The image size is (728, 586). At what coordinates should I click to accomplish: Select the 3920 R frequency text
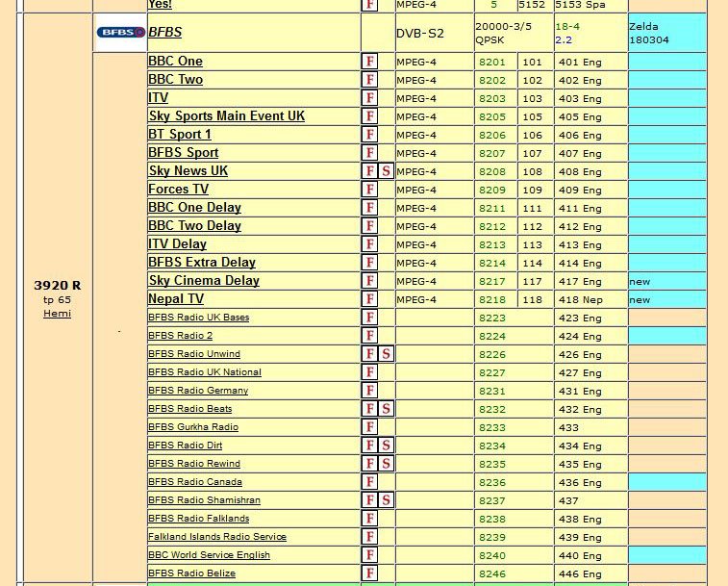[57, 286]
